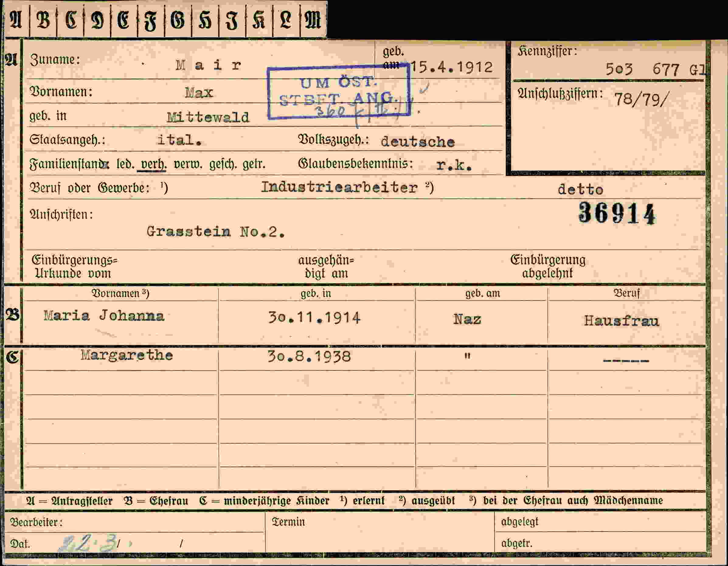Click the section letter B marker in the left margin
Screen dimensions: 728x566
12,315
